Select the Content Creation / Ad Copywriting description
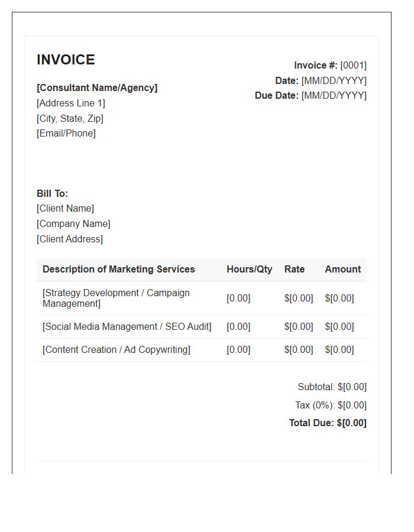 click(x=117, y=350)
